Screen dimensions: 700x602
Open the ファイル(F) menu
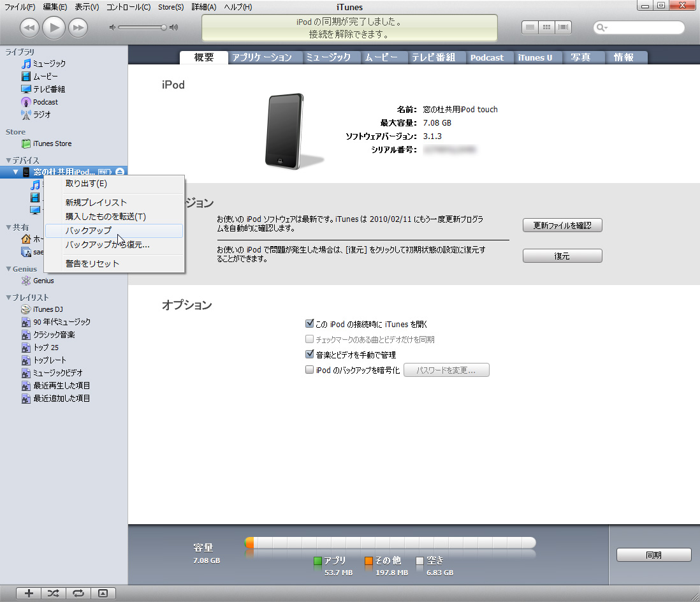(x=20, y=7)
